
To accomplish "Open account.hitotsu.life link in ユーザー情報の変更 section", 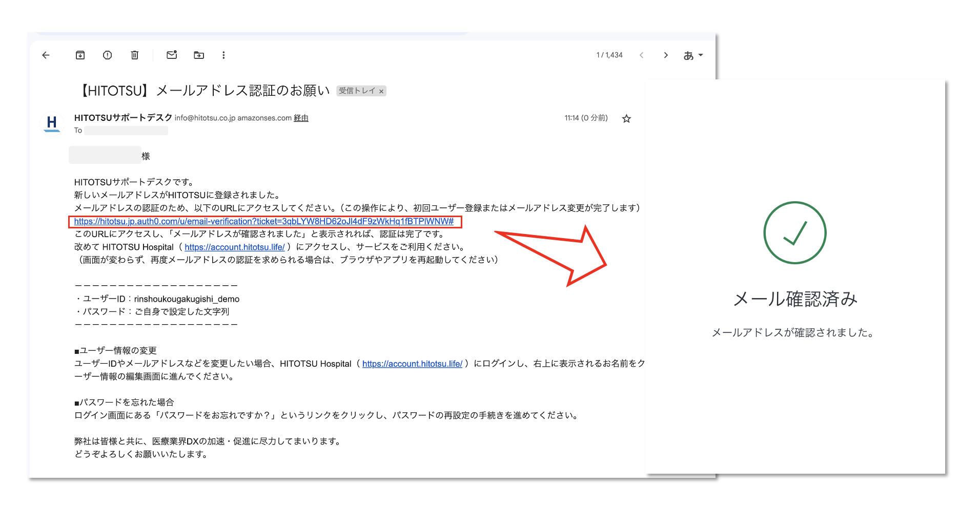I will pyautogui.click(x=412, y=364).
